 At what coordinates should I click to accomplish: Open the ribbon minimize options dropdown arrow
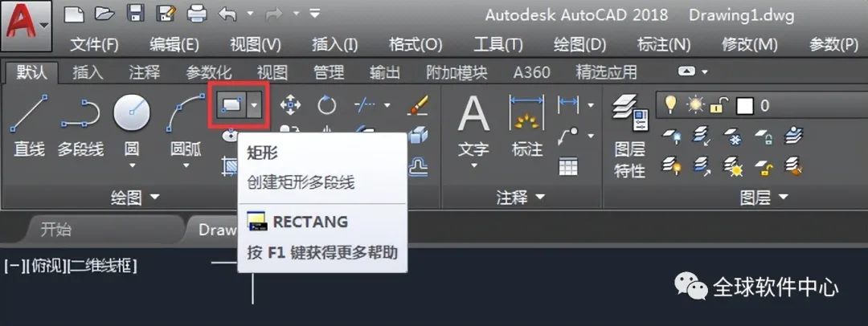705,72
